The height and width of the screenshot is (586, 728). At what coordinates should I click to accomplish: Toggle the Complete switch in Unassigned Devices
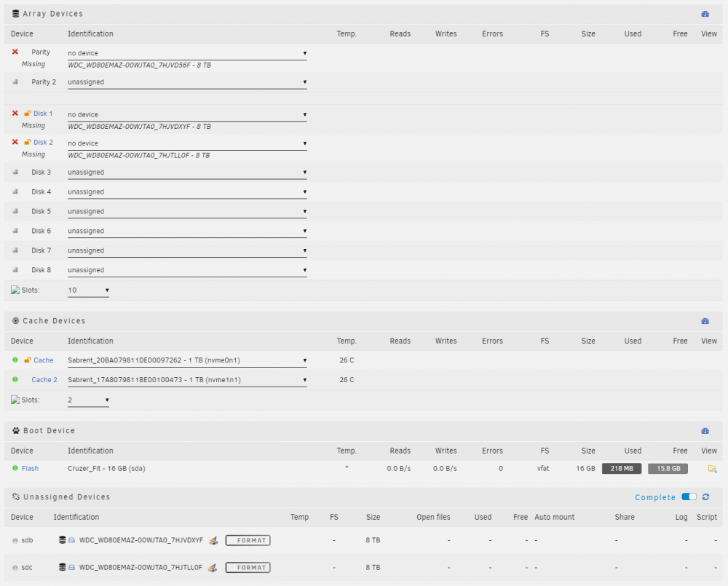click(689, 497)
